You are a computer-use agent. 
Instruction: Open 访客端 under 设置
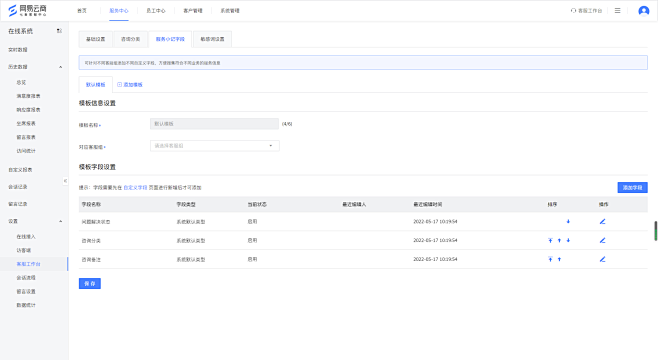pos(24,250)
